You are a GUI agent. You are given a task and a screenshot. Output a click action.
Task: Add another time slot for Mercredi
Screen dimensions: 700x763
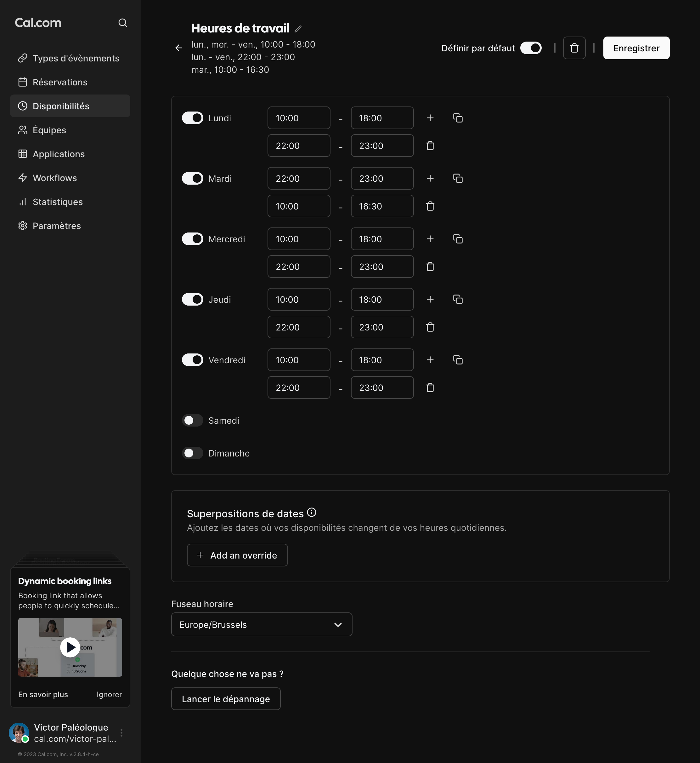[x=430, y=239]
